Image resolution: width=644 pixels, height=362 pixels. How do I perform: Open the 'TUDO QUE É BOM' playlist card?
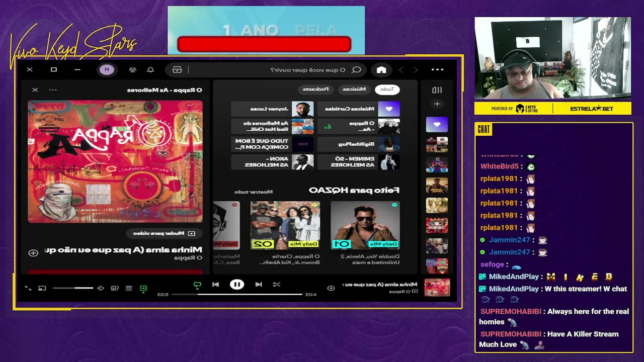point(273,144)
